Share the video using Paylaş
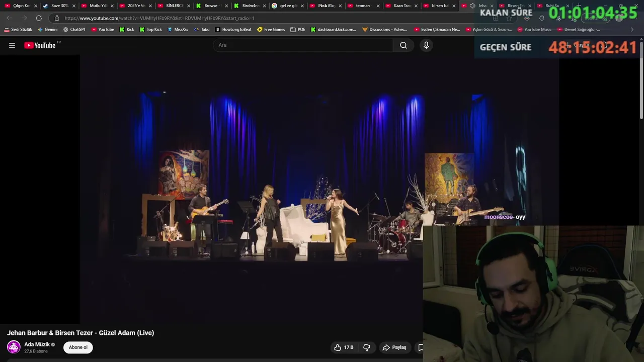The image size is (644, 362). (x=394, y=347)
